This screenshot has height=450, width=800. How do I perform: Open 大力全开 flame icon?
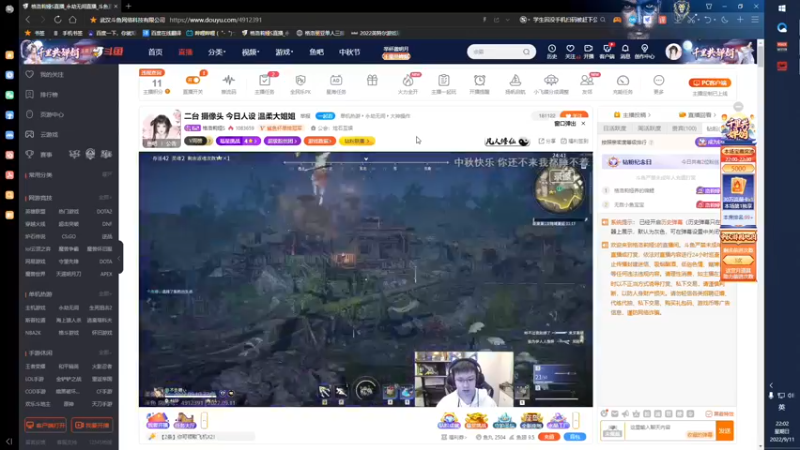(408, 80)
